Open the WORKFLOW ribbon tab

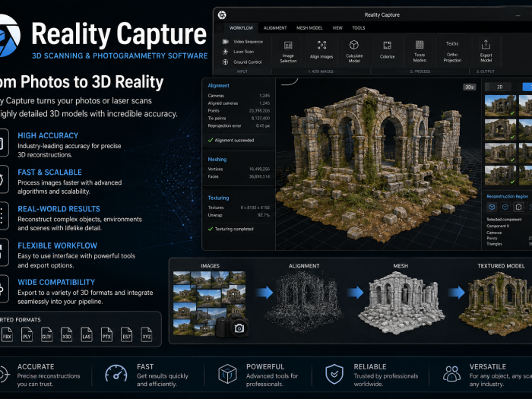241,28
